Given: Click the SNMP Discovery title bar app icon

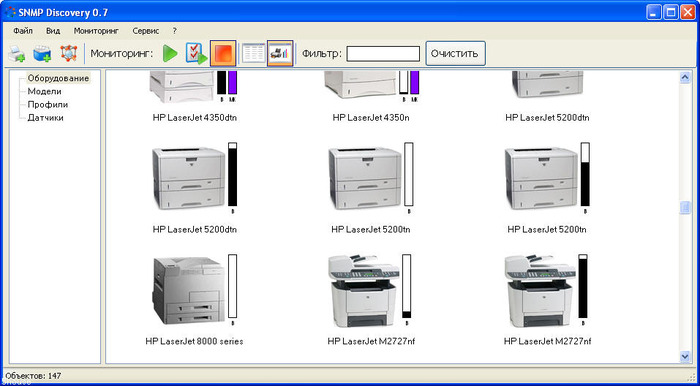Looking at the screenshot, I should pyautogui.click(x=9, y=12).
